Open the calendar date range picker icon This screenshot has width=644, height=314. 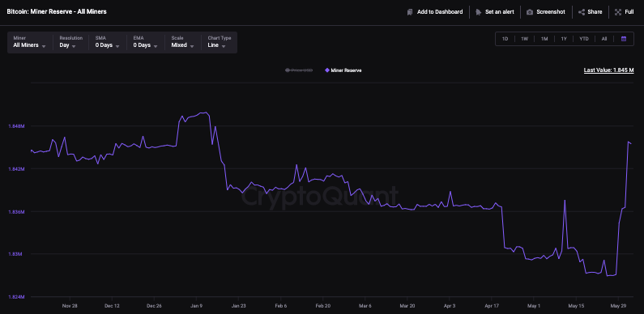coord(624,39)
